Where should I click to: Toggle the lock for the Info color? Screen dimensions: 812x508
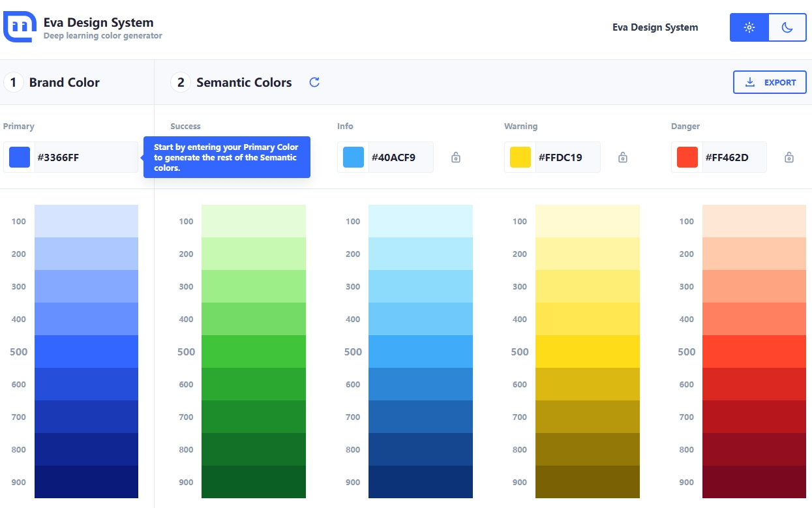(456, 157)
